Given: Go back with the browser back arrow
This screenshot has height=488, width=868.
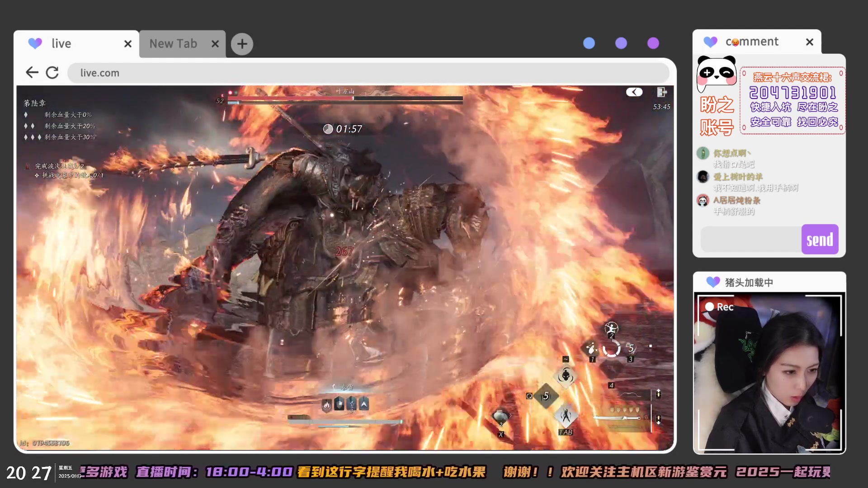Looking at the screenshot, I should coord(32,72).
